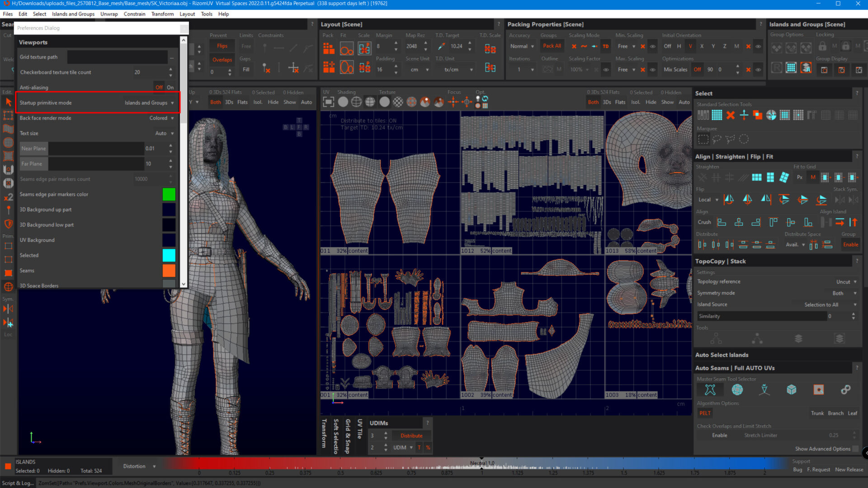Click the Distribute button in UDIMs panel
The image size is (868, 488).
(411, 436)
